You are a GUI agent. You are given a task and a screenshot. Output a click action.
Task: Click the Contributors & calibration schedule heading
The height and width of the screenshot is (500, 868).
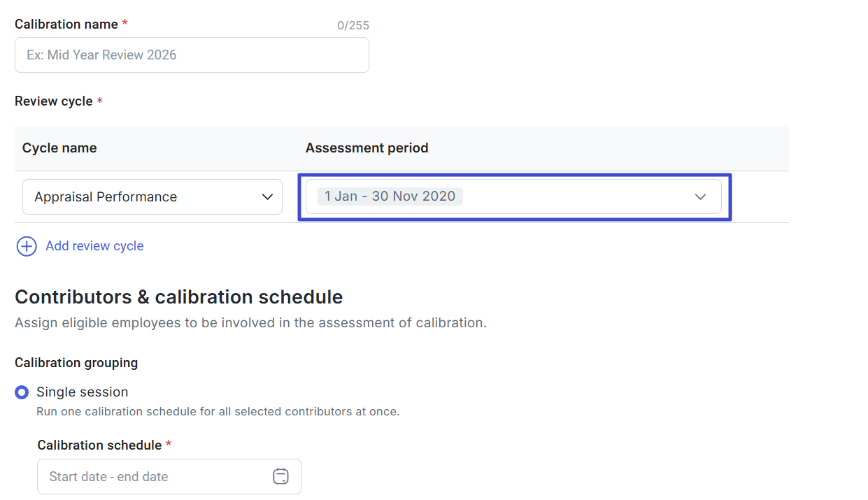coord(178,297)
